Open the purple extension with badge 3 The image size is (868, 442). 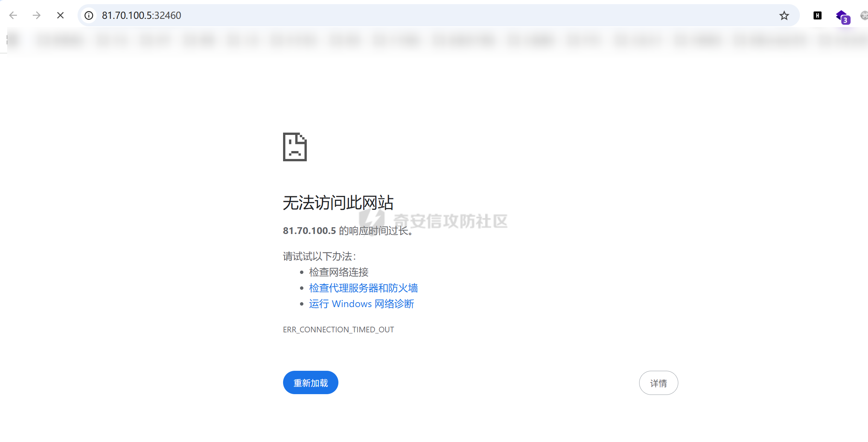[x=842, y=17]
